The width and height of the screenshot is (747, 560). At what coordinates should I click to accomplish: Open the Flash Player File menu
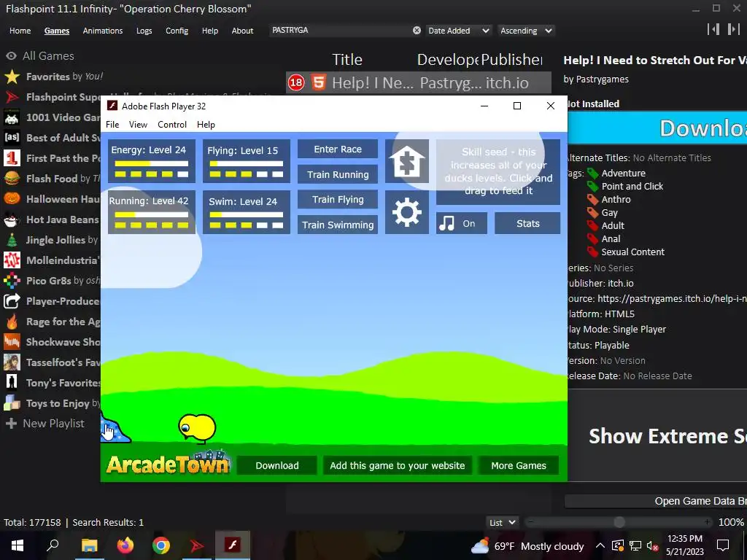click(x=112, y=124)
